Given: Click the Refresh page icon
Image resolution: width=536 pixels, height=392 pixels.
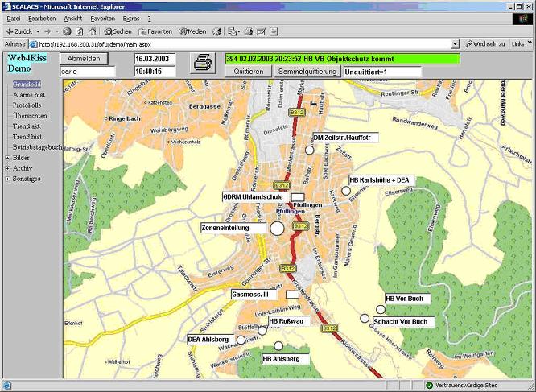Looking at the screenshot, I should (x=80, y=31).
